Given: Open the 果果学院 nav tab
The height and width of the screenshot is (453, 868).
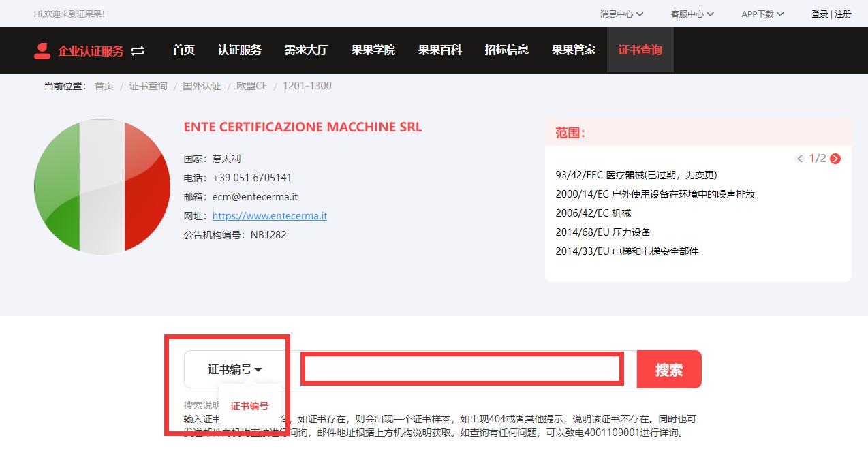Looking at the screenshot, I should pos(373,50).
